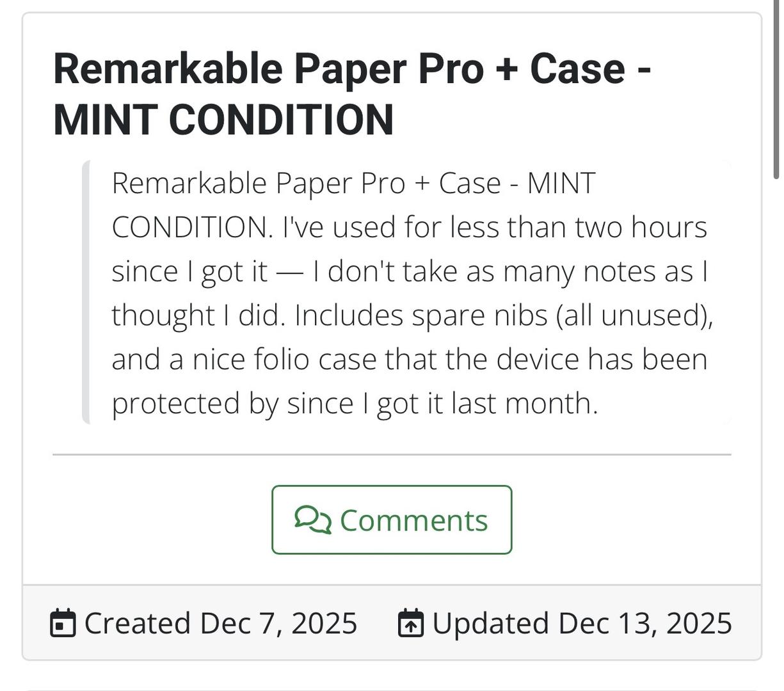Click the word "Comments" label text
Image resolution: width=784 pixels, height=691 pixels.
413,520
